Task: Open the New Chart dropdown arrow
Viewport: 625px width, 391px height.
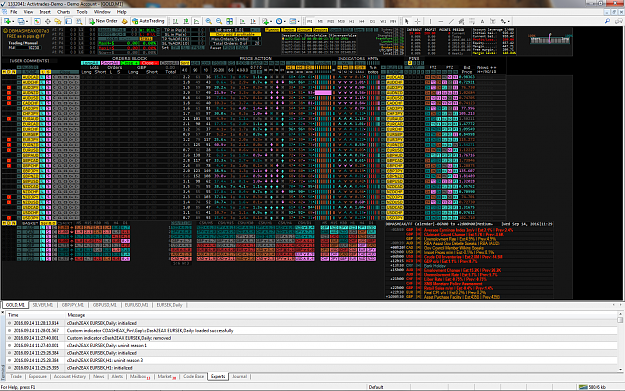Action: (x=13, y=21)
